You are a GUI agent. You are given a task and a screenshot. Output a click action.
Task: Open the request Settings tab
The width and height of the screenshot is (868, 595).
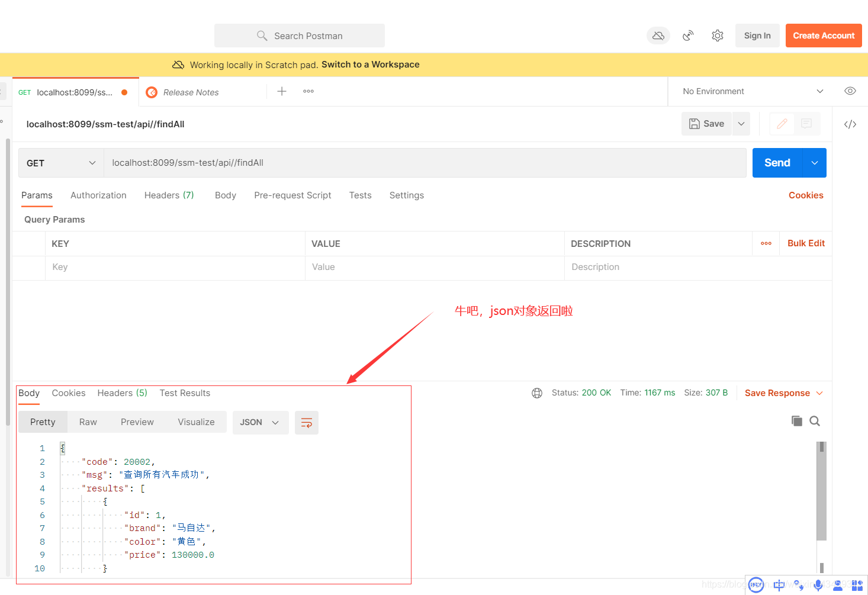click(407, 195)
